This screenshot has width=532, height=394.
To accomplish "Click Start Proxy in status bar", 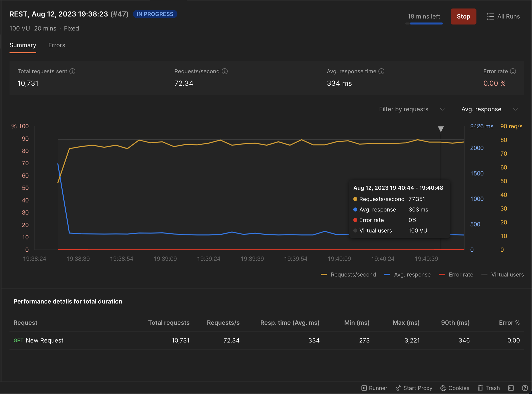I will (414, 388).
